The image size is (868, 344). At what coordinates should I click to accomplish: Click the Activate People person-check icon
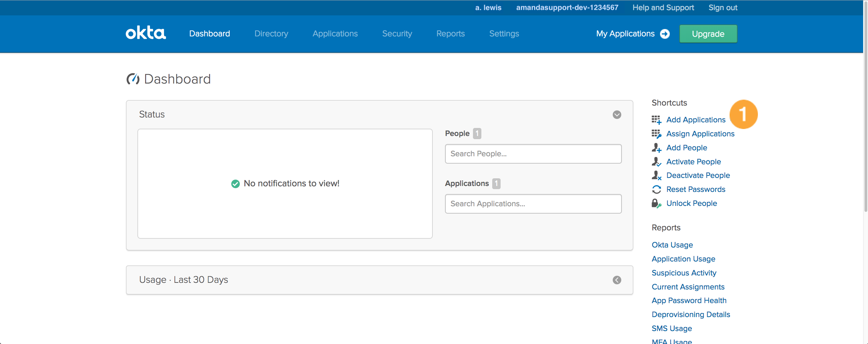[656, 162]
